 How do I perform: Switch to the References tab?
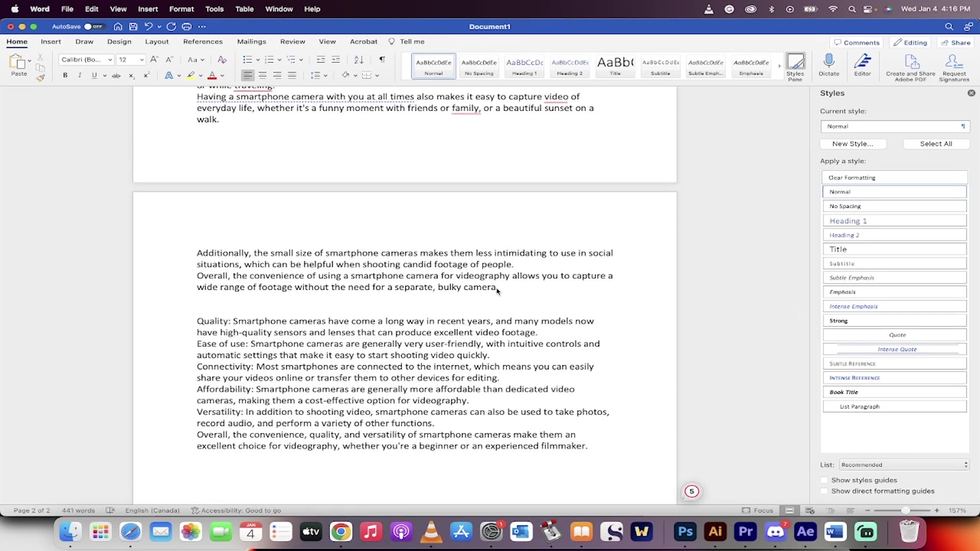[203, 41]
